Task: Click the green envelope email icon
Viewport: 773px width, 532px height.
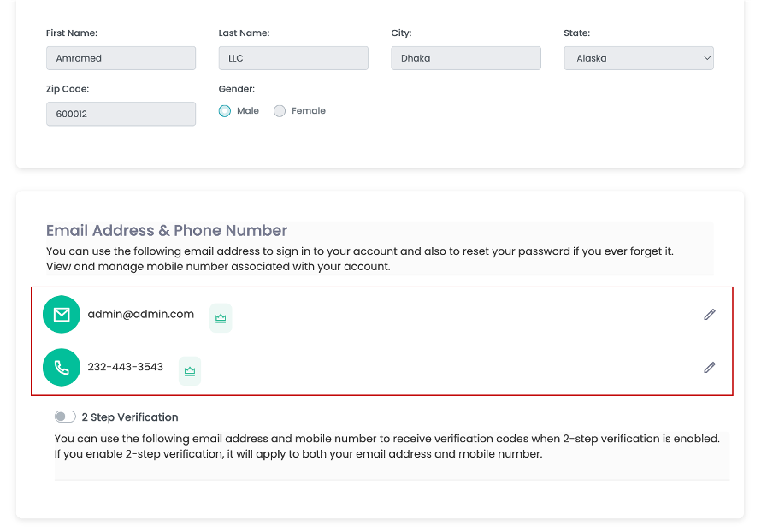Action: pyautogui.click(x=62, y=314)
